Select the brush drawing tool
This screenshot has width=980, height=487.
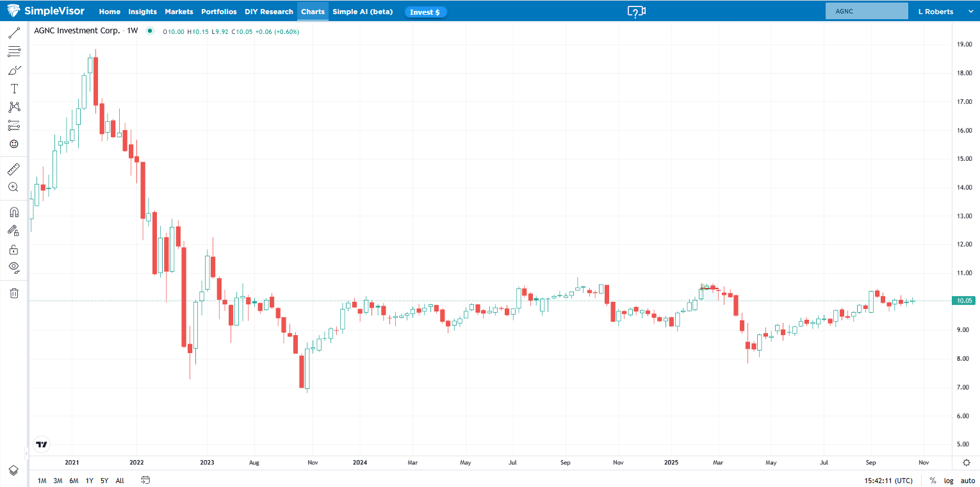tap(13, 70)
